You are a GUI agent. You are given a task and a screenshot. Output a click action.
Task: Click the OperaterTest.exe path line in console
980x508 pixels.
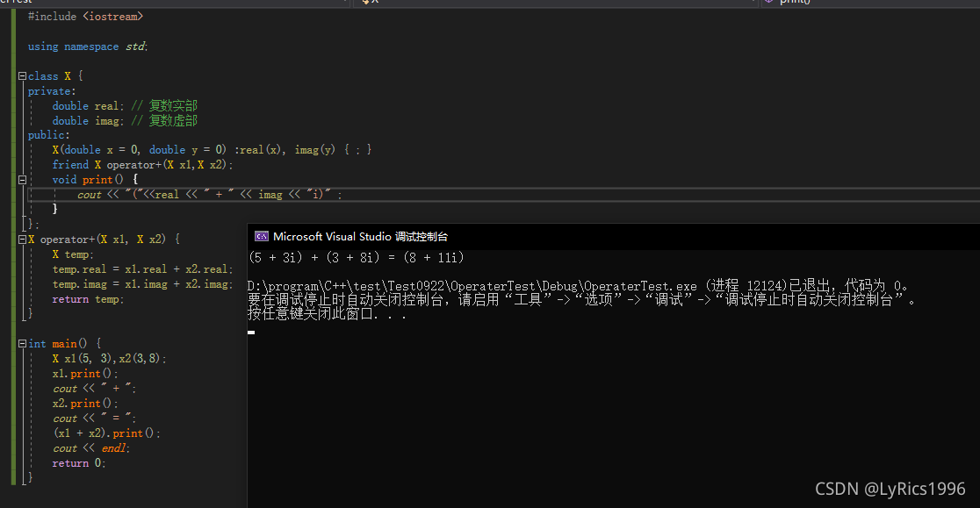tap(578, 286)
